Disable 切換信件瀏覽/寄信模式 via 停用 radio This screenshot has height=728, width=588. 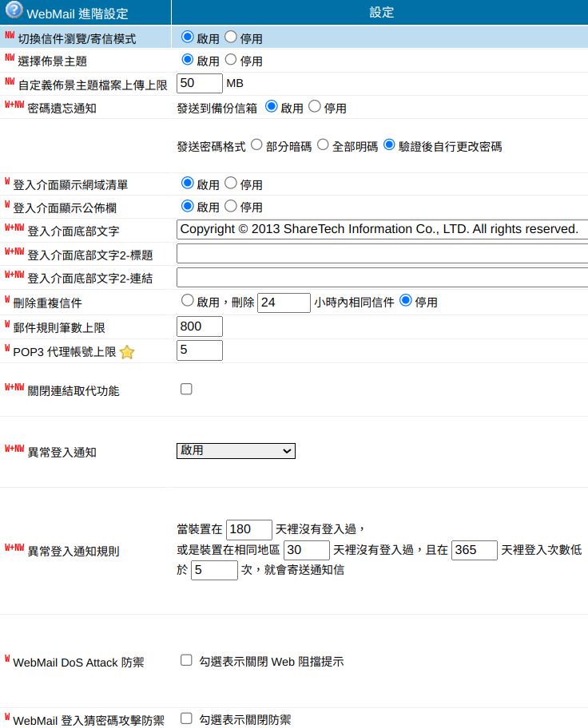231,37
